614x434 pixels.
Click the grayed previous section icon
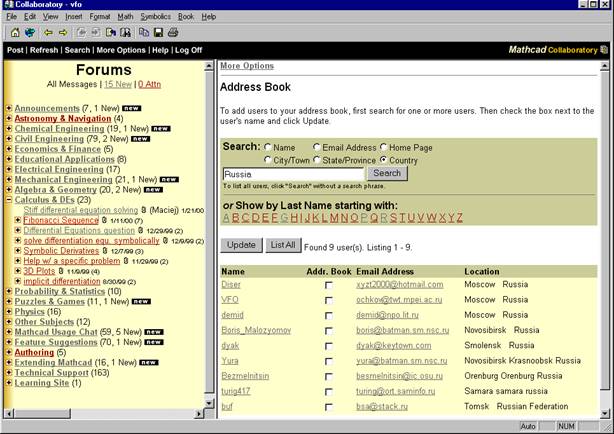point(81,33)
